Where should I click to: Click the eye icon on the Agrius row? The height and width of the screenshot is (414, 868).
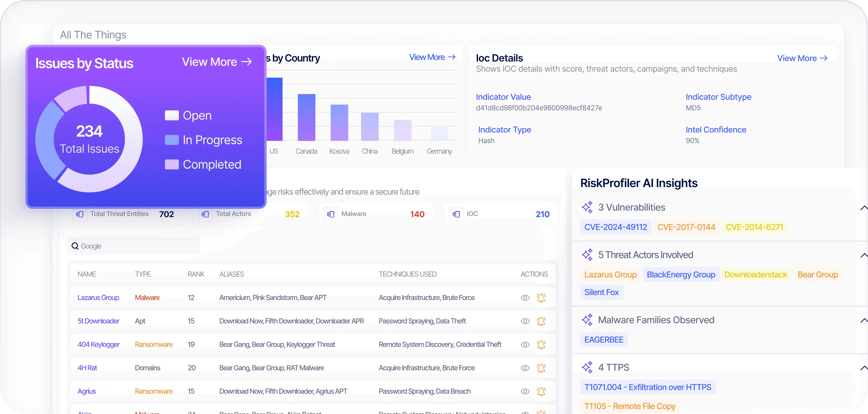525,391
